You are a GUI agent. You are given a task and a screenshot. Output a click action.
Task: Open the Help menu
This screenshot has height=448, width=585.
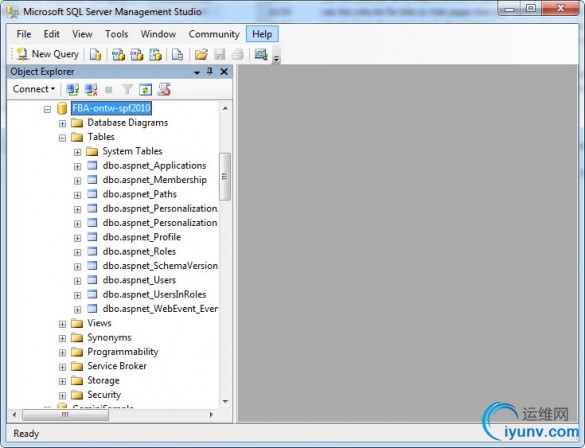(262, 34)
